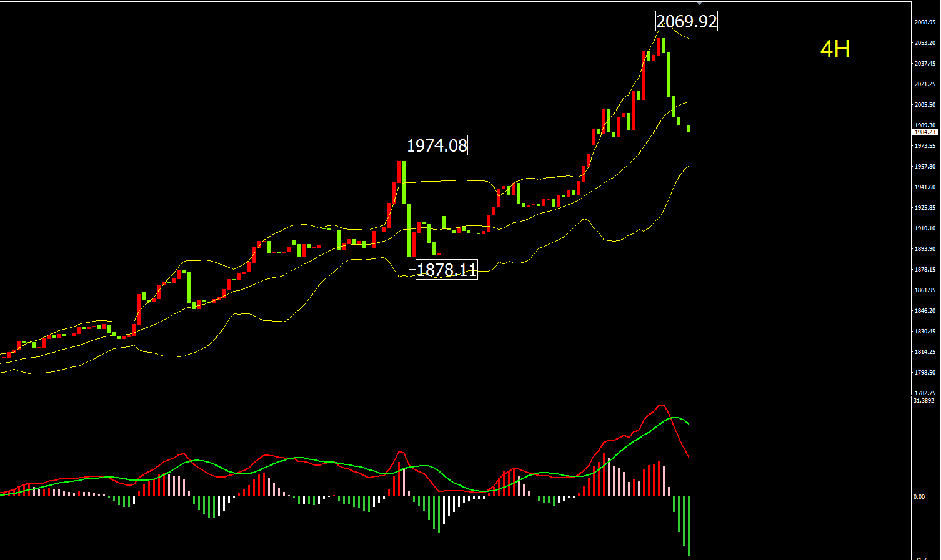
Task: Click the 0.00 MACD zero level value
Action: [x=919, y=497]
